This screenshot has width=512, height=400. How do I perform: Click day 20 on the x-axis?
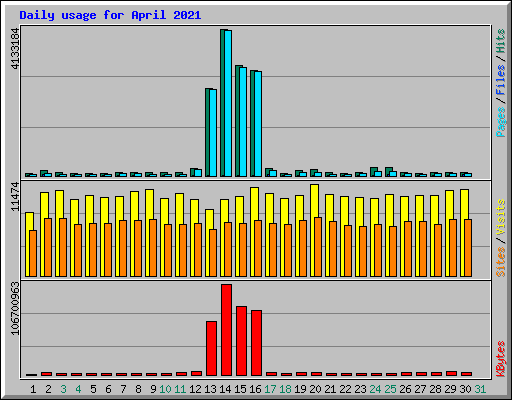point(315,389)
